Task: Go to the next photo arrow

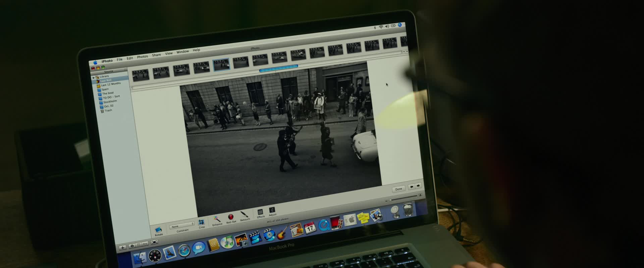Action: pyautogui.click(x=418, y=186)
